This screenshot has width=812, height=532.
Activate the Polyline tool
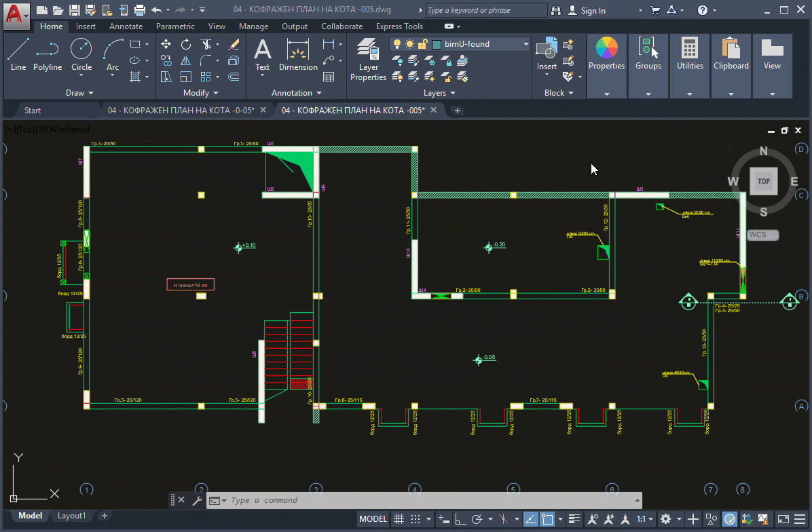point(48,49)
